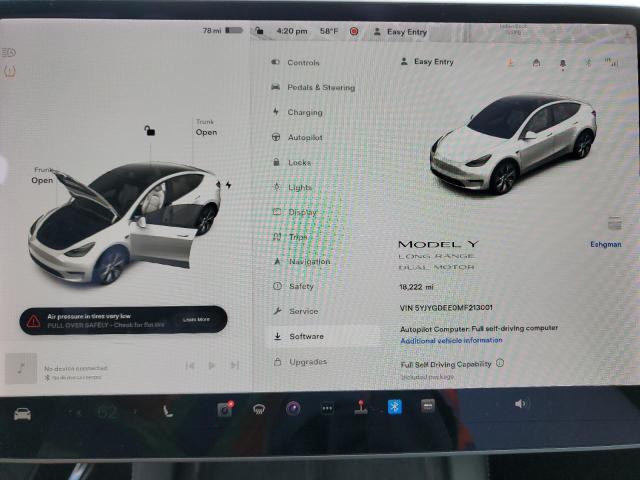Open the HomeLink garage icon
Viewport: 640px width, 480px height.
[x=536, y=62]
